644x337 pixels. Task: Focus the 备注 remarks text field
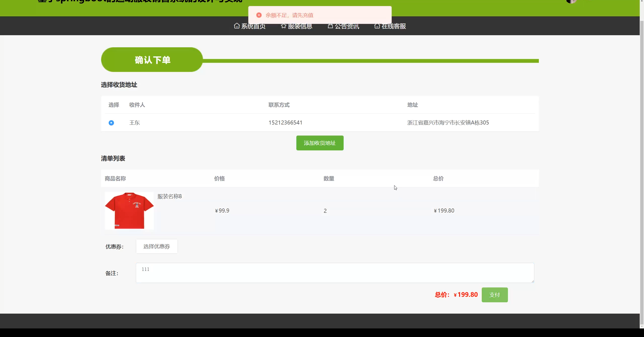335,273
